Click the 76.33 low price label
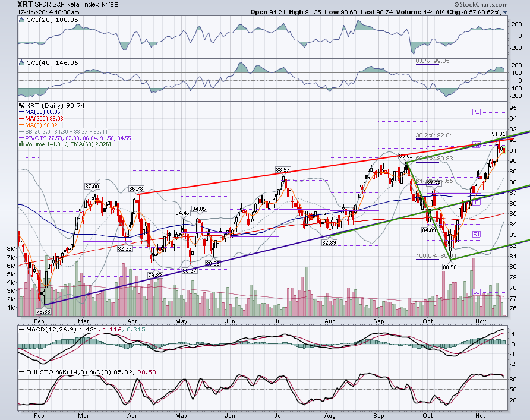 tap(43, 311)
